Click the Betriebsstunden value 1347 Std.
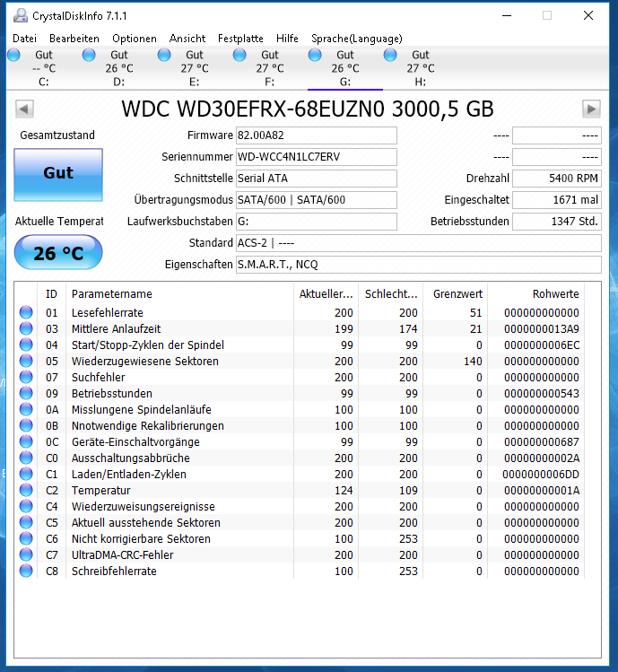This screenshot has width=618, height=672. (x=557, y=222)
